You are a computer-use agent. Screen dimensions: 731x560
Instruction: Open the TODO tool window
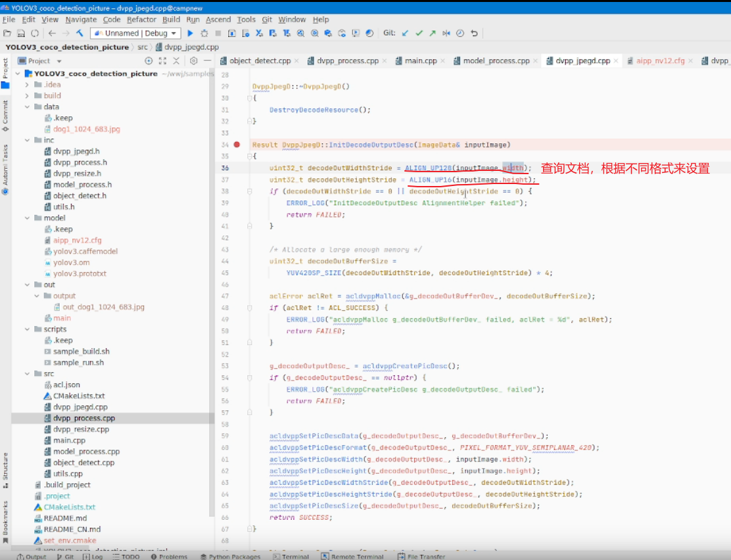[126, 556]
